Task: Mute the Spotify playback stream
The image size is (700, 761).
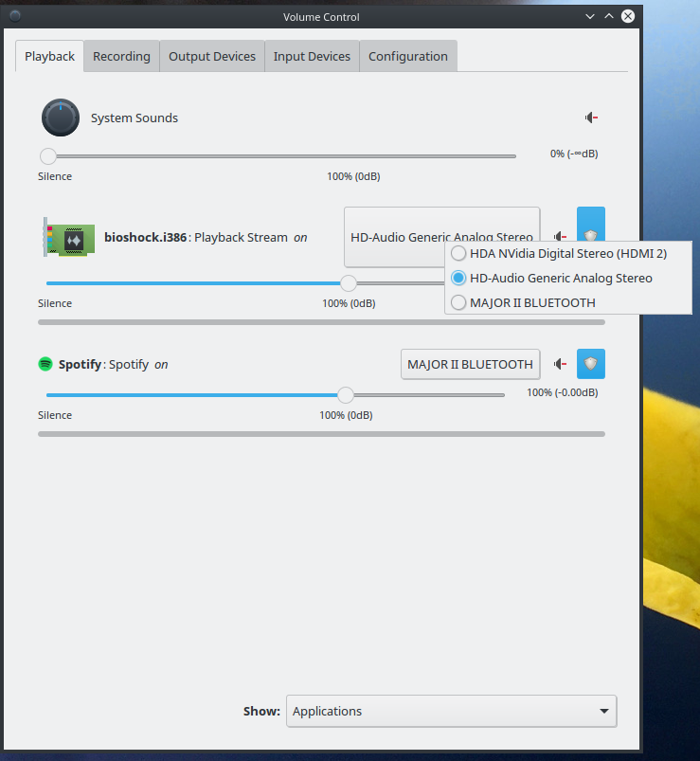Action: coord(561,364)
